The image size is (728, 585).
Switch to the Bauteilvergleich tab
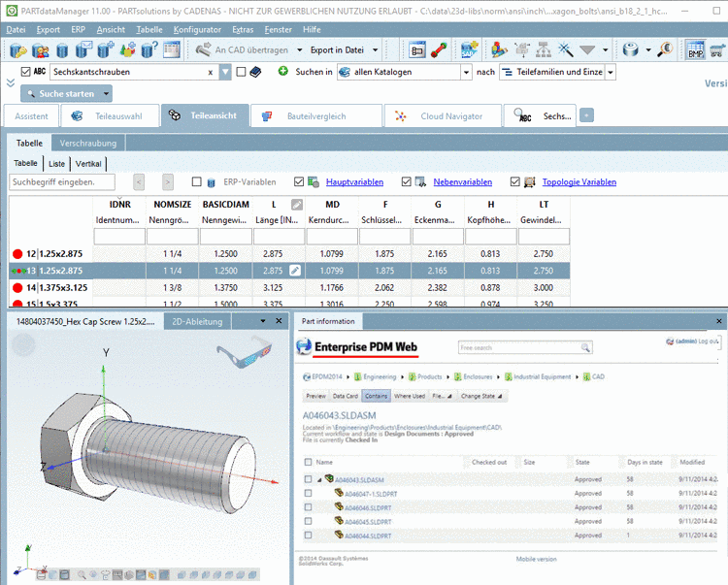pyautogui.click(x=315, y=116)
